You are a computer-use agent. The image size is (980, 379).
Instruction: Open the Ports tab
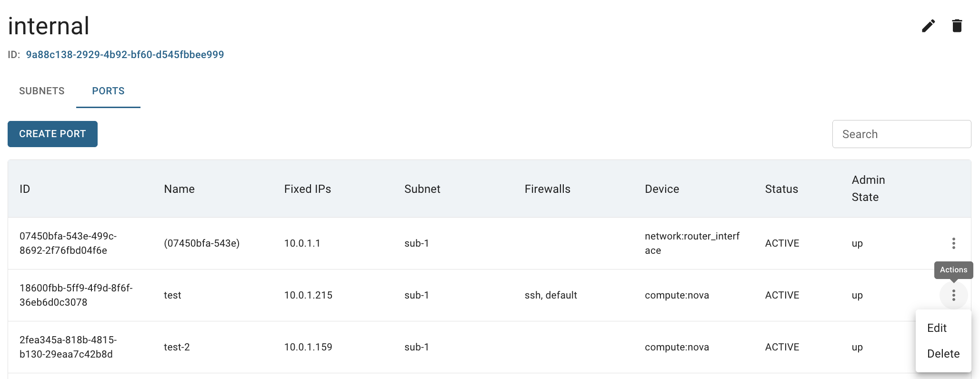tap(108, 91)
